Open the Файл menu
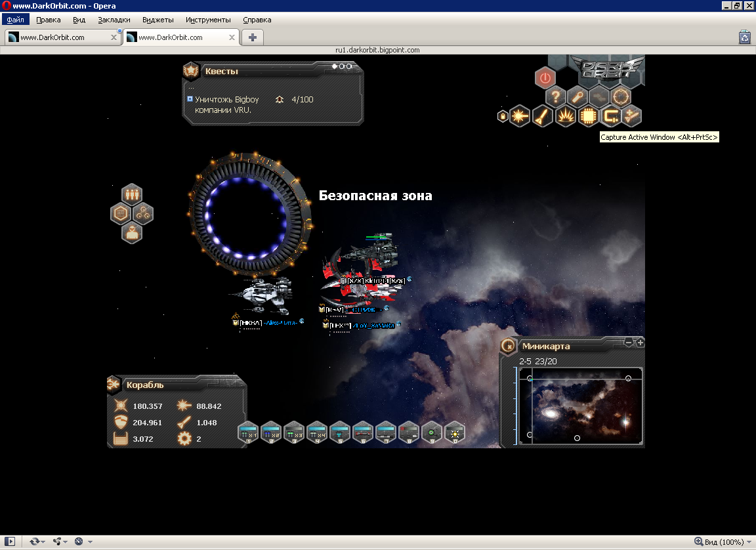The height and width of the screenshot is (550, 756). click(x=16, y=20)
